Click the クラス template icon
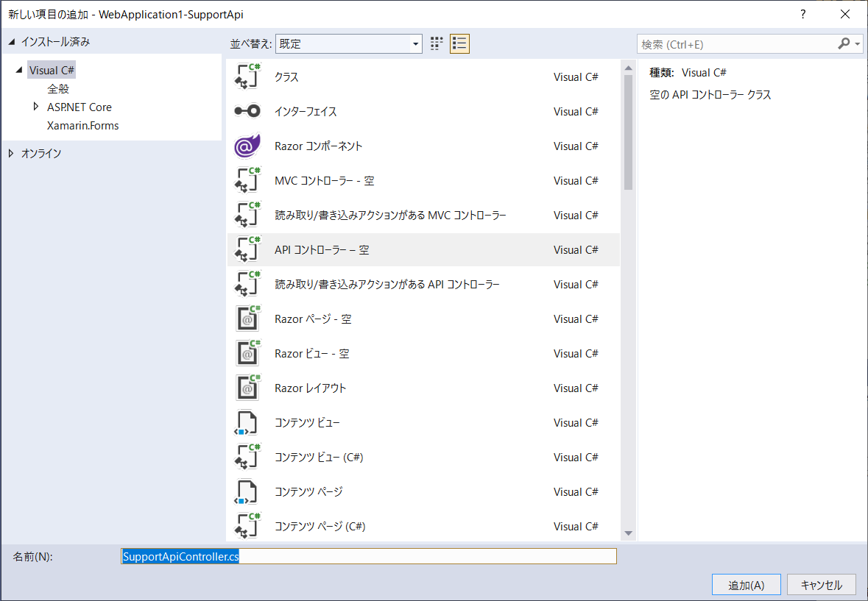868x601 pixels. (247, 77)
